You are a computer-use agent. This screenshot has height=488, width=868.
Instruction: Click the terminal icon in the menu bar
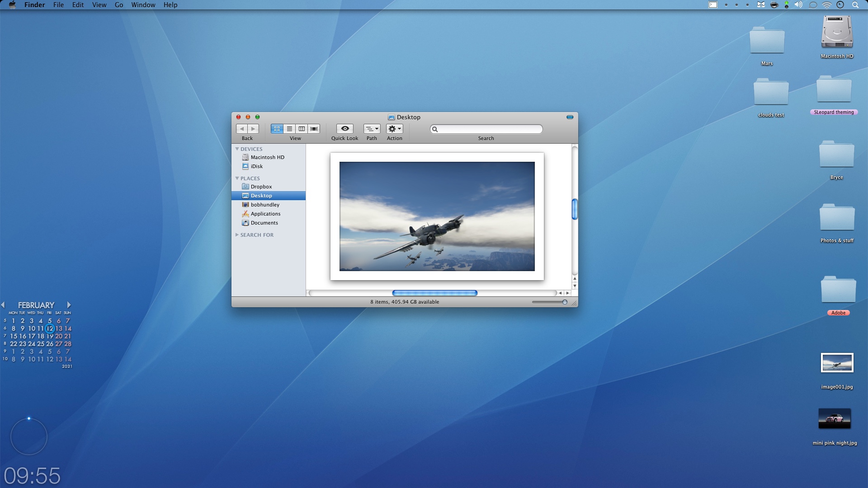coord(713,5)
